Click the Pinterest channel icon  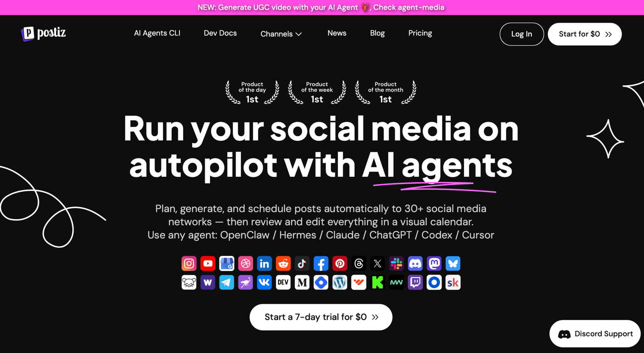pyautogui.click(x=340, y=263)
